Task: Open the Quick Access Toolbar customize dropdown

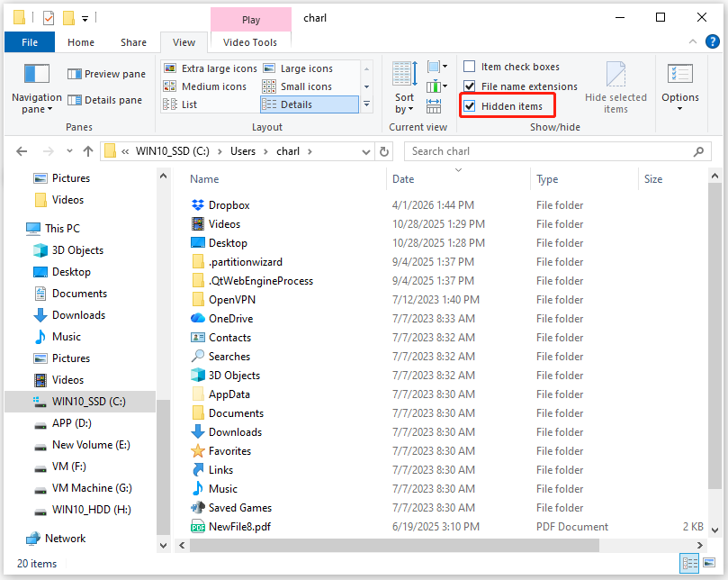Action: coord(85,19)
